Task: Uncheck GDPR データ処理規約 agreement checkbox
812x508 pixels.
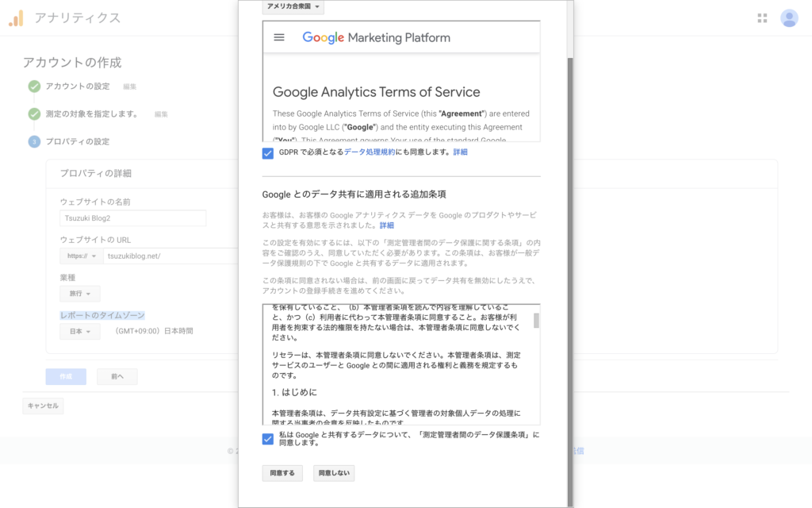Action: pos(268,153)
